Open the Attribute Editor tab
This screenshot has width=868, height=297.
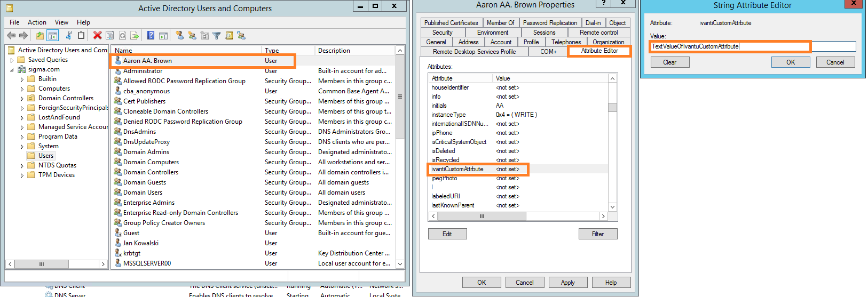(599, 51)
